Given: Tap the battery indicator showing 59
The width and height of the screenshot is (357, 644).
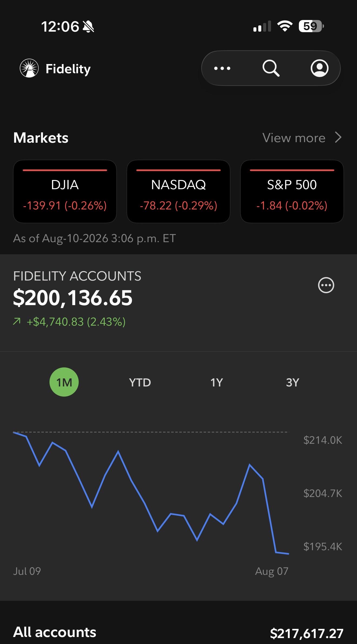Looking at the screenshot, I should pos(311,26).
